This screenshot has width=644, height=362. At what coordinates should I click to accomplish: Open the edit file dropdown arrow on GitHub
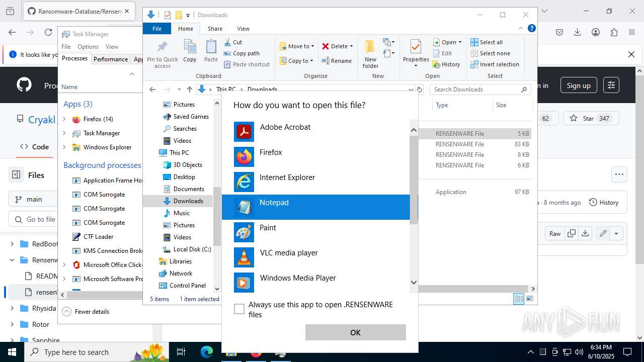click(x=616, y=233)
